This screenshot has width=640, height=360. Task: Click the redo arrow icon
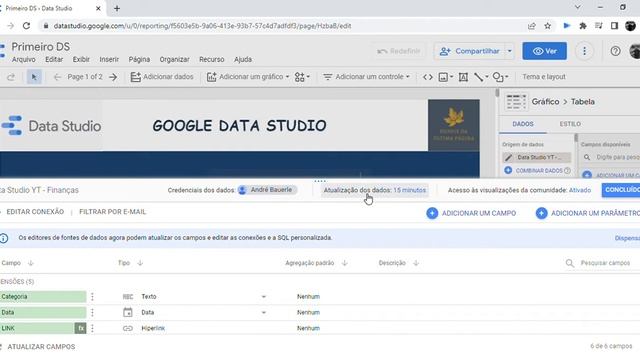pyautogui.click(x=11, y=77)
